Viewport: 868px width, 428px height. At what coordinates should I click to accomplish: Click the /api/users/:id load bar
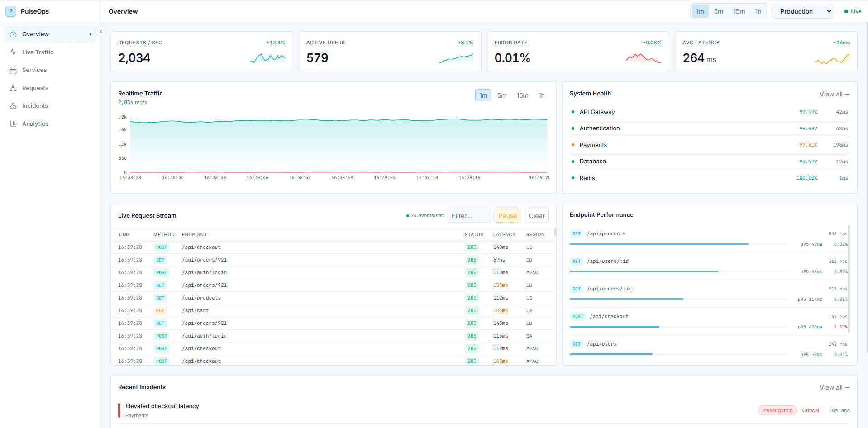click(x=679, y=271)
